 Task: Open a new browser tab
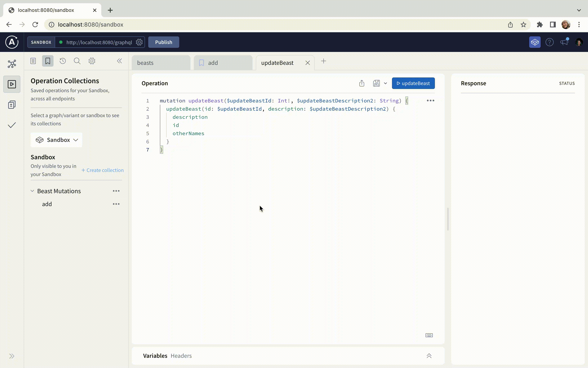[110, 10]
